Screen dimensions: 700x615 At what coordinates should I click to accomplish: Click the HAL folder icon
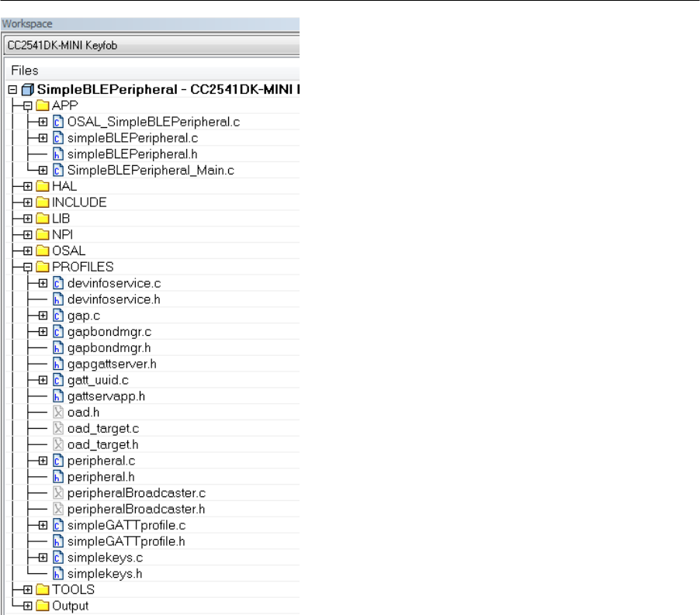click(x=43, y=186)
